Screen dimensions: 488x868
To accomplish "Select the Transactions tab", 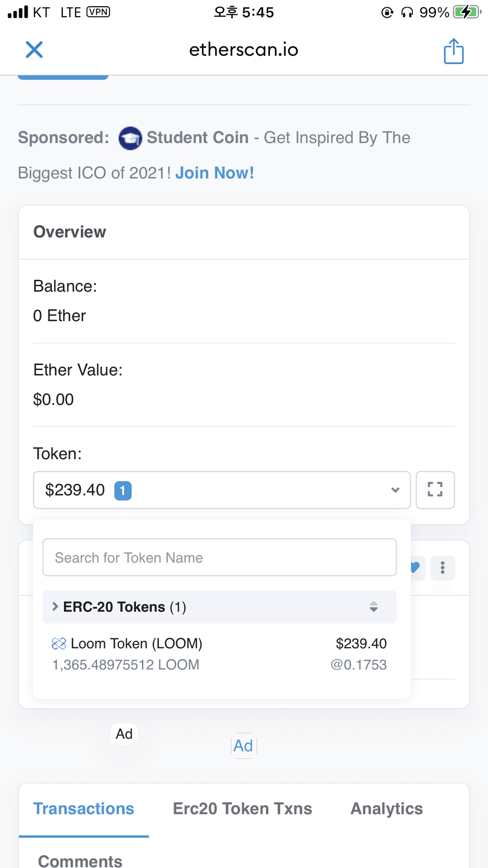I will 84,808.
